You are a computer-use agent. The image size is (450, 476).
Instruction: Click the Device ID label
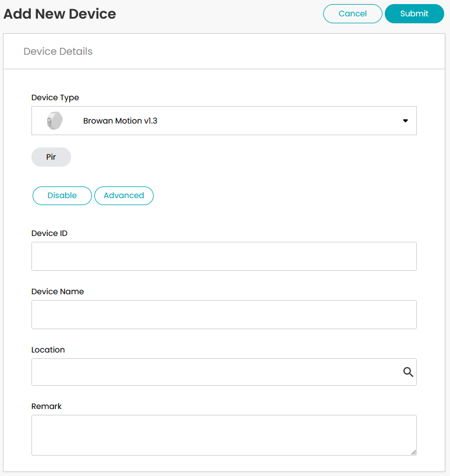coord(49,233)
